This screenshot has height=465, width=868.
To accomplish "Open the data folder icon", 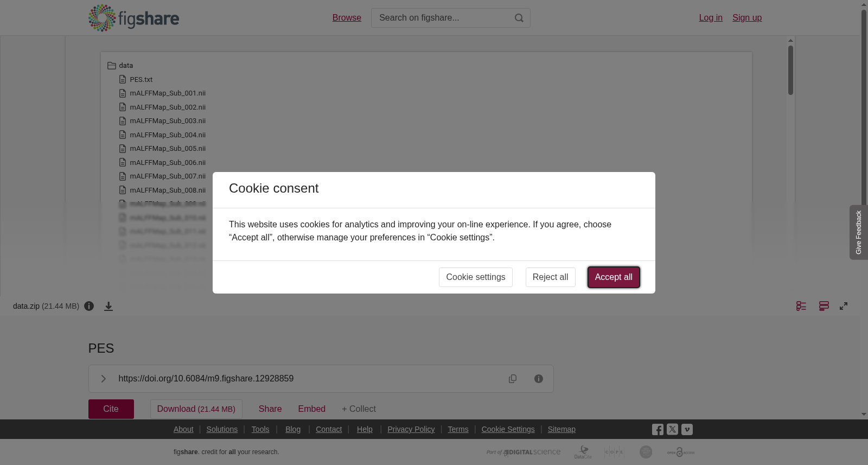I will [x=112, y=66].
